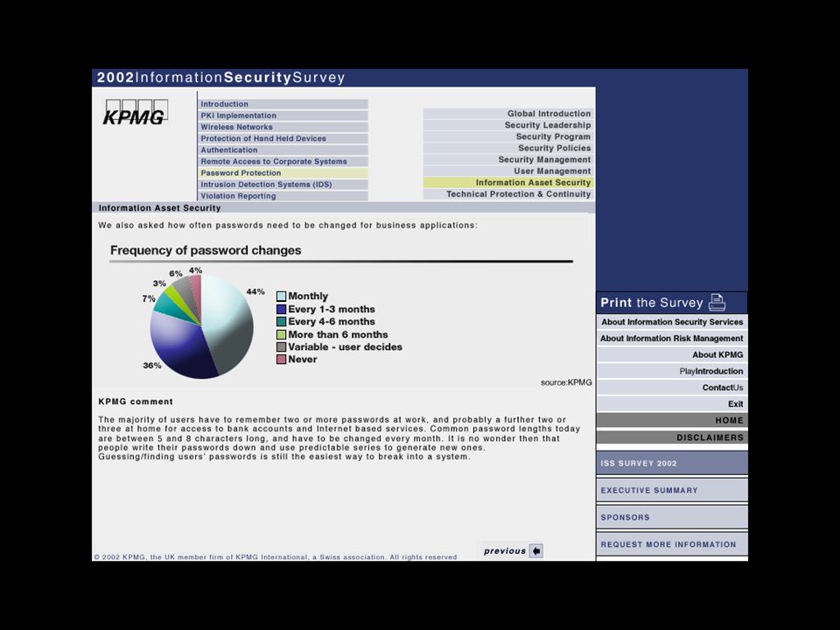Click the Every 1-3 months legend swatch

tap(281, 309)
